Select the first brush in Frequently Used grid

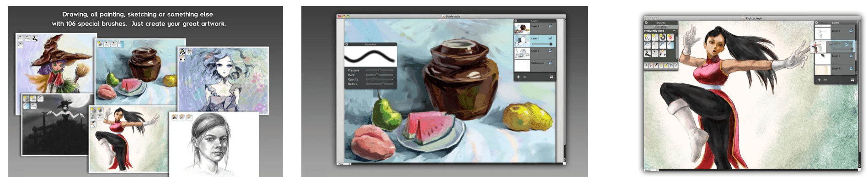(648, 37)
